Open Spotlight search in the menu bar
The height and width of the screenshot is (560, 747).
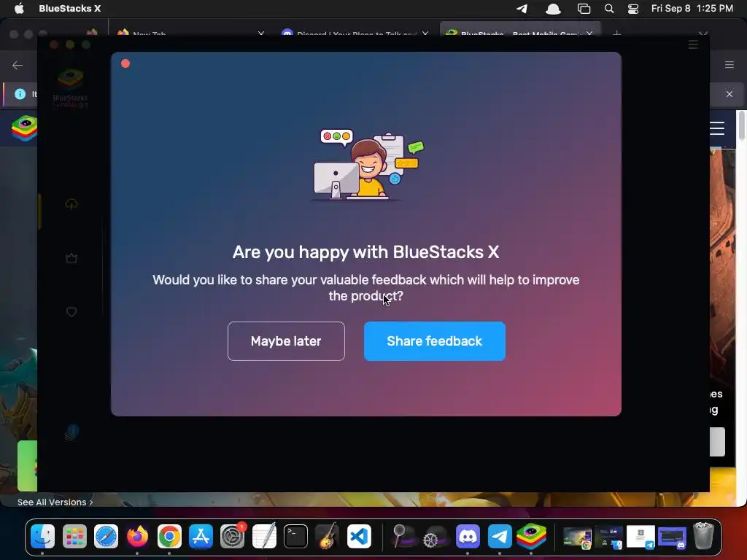tap(609, 9)
